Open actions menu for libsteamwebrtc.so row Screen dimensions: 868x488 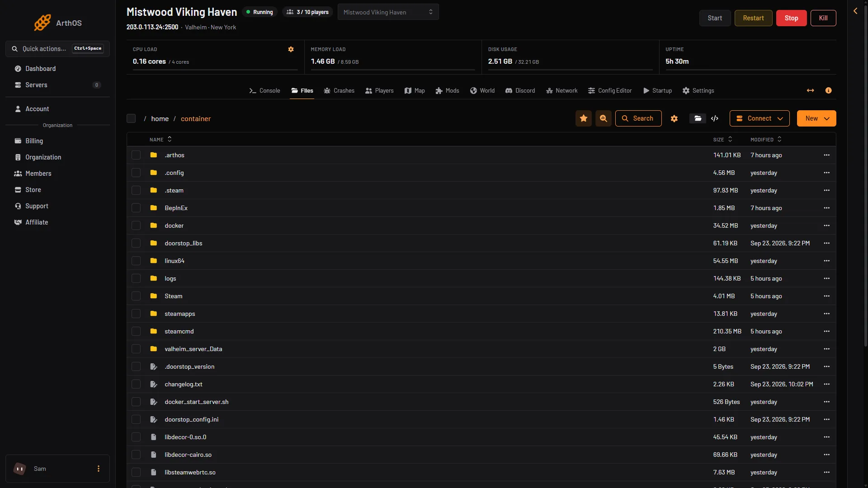coord(826,472)
